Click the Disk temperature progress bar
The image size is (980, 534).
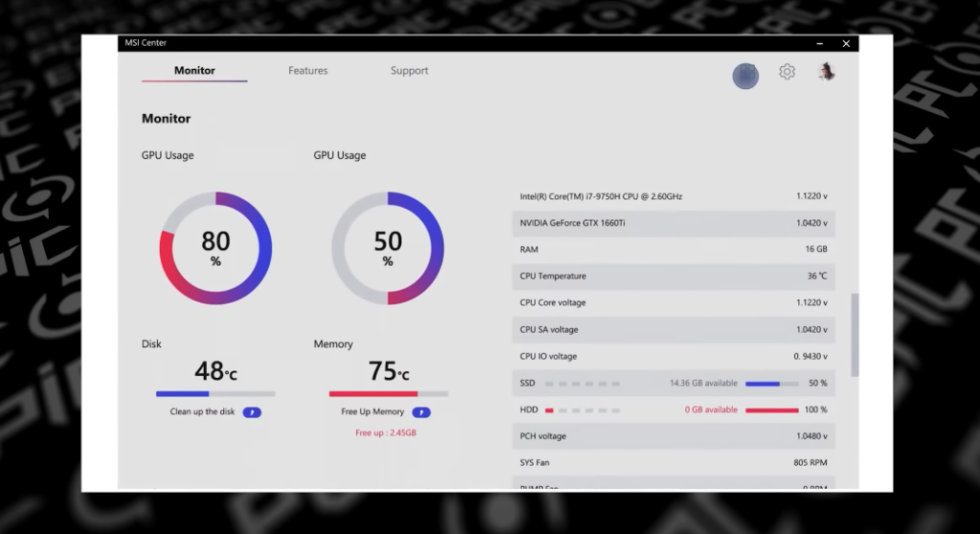(x=215, y=394)
